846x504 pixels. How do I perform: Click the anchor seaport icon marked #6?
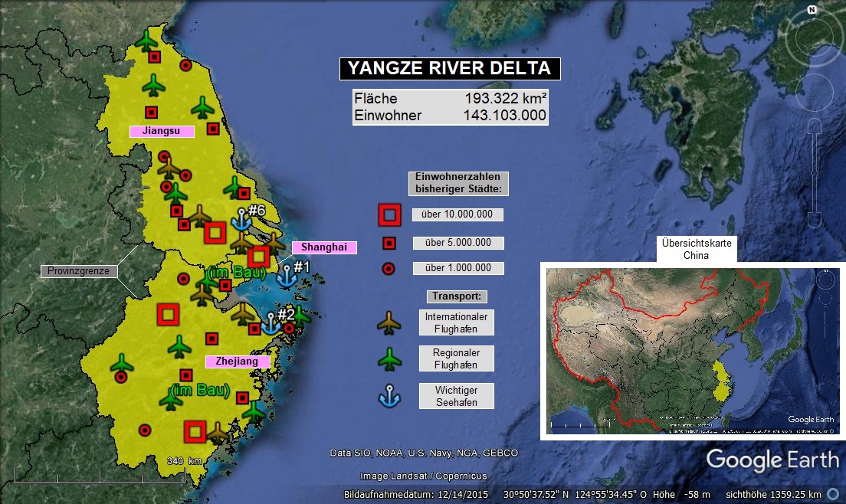click(241, 221)
